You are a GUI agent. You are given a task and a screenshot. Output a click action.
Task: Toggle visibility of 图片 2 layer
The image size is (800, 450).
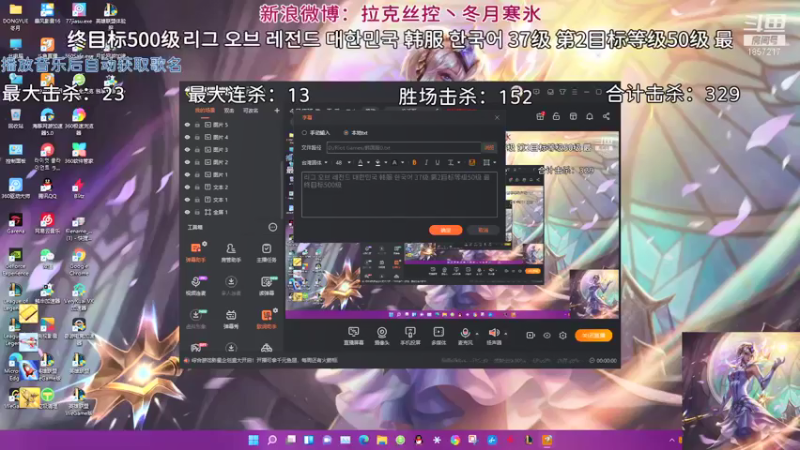187,162
